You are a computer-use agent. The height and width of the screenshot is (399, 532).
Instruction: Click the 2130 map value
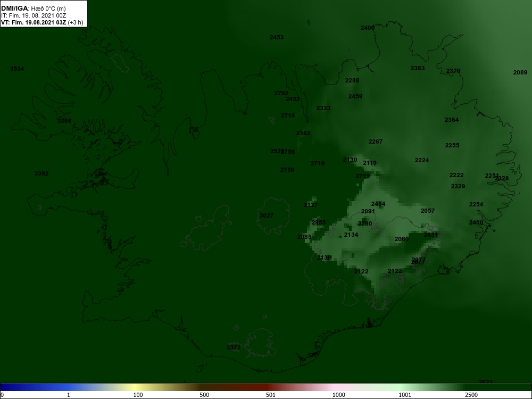[x=350, y=160]
